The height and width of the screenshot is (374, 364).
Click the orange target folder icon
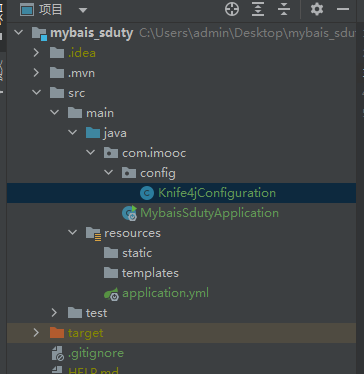[57, 333]
